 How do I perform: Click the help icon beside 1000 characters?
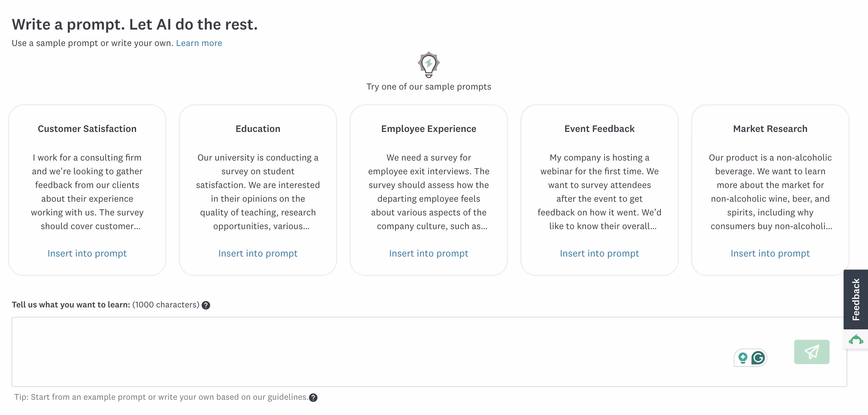point(206,305)
